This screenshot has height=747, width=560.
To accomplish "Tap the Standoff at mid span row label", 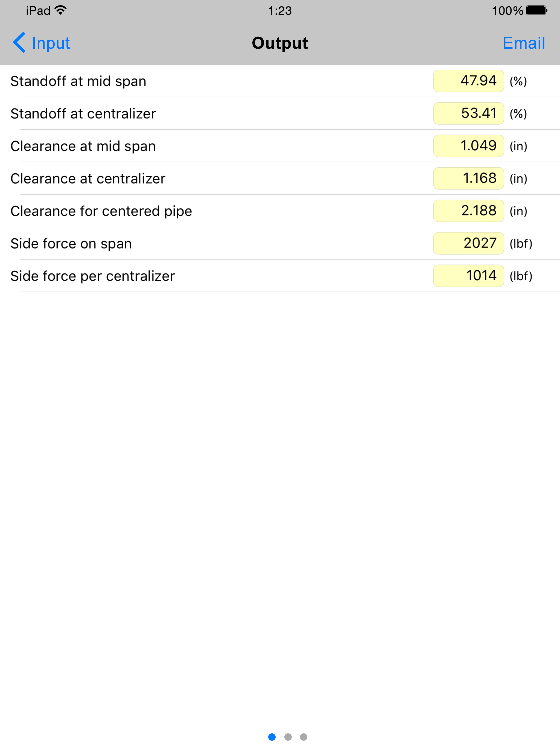I will coord(78,81).
